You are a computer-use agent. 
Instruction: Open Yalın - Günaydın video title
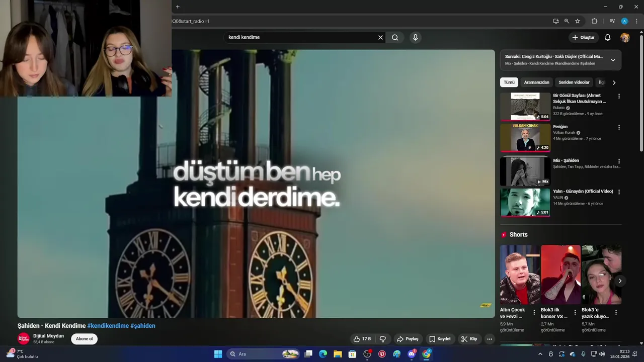pyautogui.click(x=583, y=191)
